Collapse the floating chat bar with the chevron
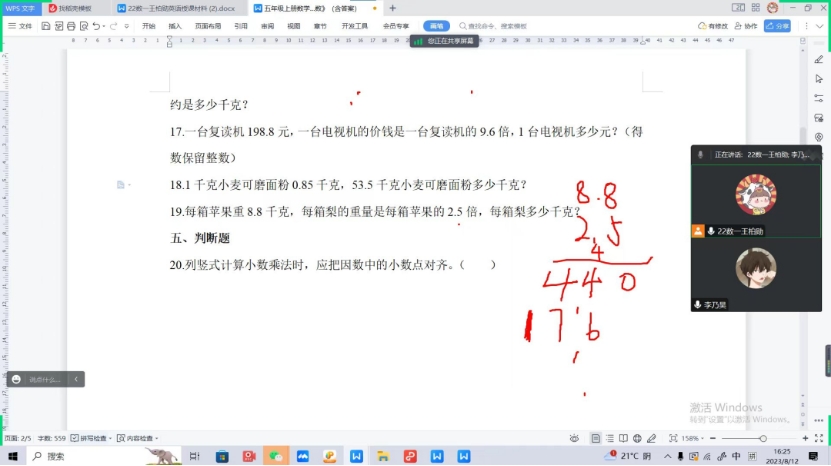Viewport: 831px width, 466px height. [x=76, y=379]
